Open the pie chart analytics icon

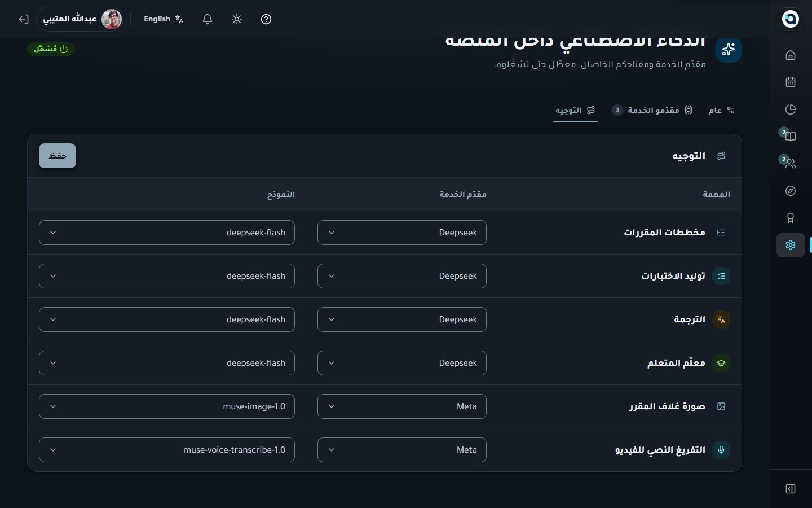pyautogui.click(x=790, y=110)
